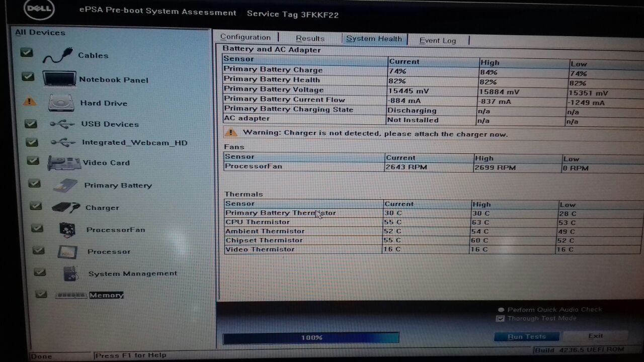
Task: Select the Ambient Thermistor row
Action: [434, 231]
